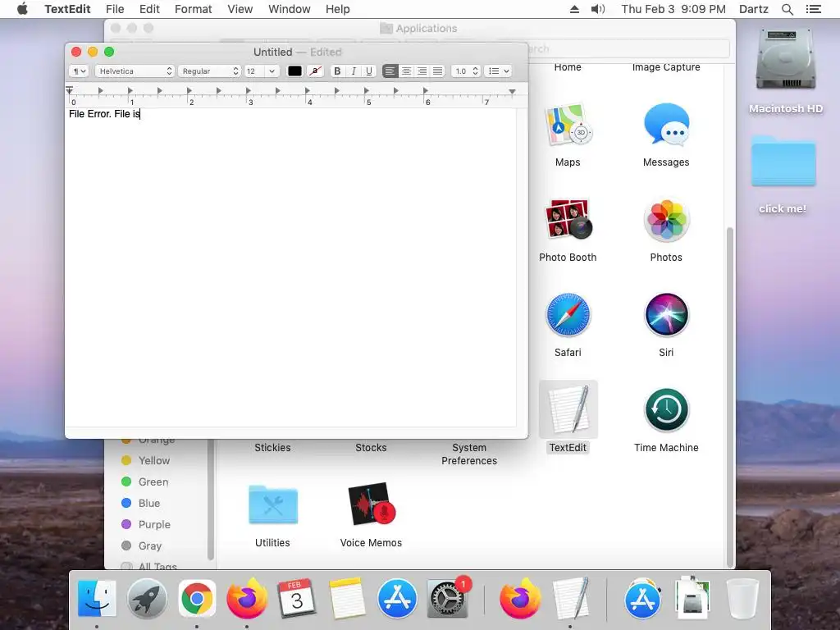The image size is (840, 630).
Task: Open the Trash in the Dock
Action: coord(742,598)
